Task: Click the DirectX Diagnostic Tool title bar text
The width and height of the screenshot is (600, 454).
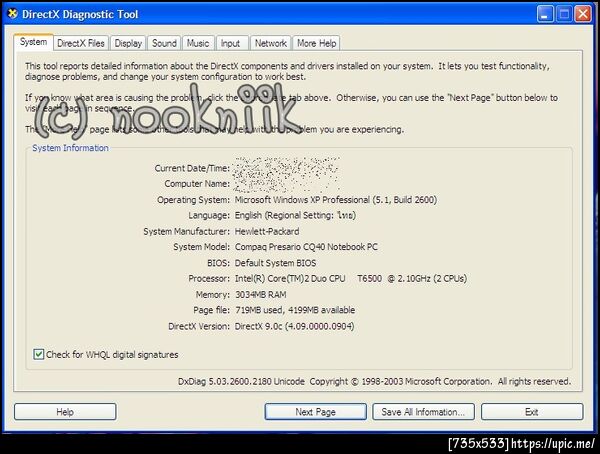Action: (80, 14)
